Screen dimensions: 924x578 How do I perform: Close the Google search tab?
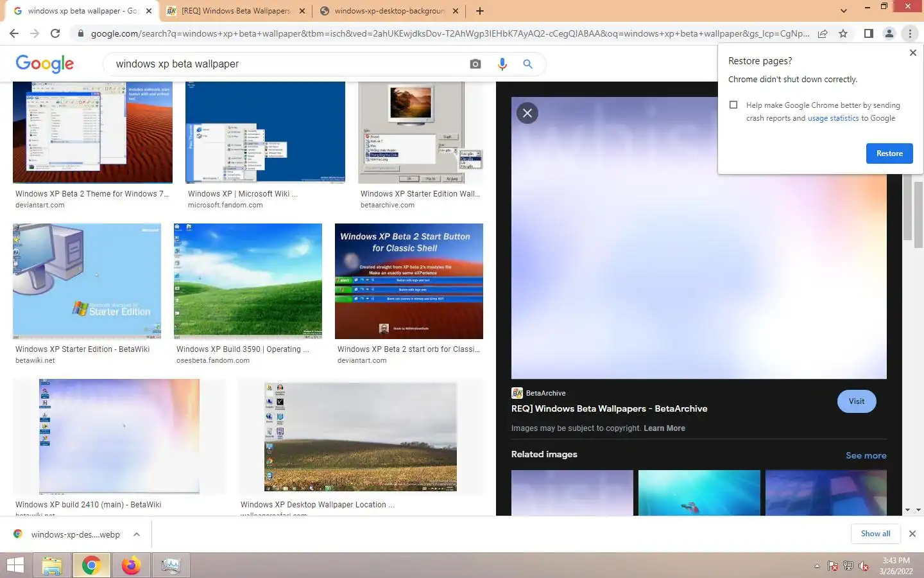tap(148, 11)
